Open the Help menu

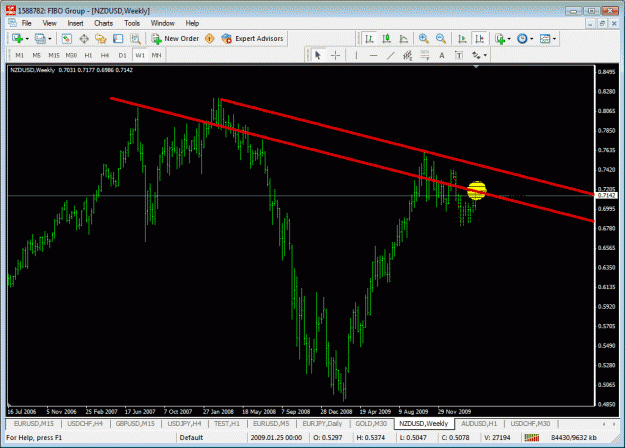192,23
